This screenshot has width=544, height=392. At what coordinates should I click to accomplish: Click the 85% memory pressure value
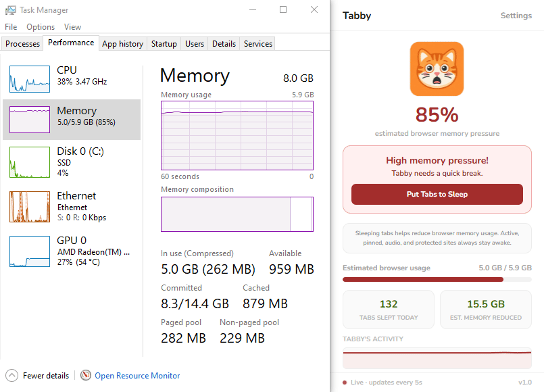click(437, 114)
